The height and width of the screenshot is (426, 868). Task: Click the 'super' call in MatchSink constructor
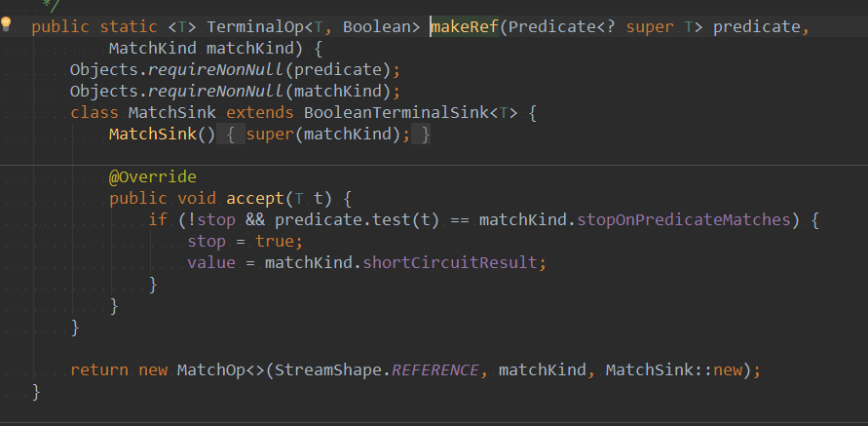click(x=270, y=135)
